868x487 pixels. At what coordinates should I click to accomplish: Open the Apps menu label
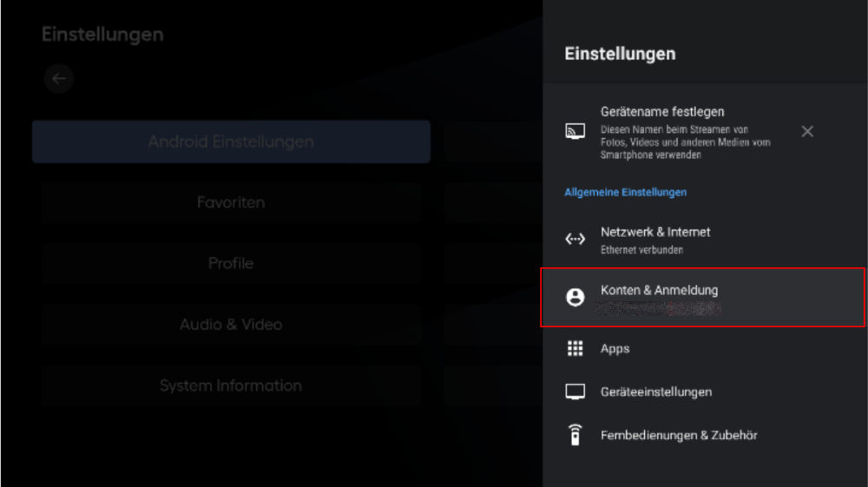coord(615,349)
